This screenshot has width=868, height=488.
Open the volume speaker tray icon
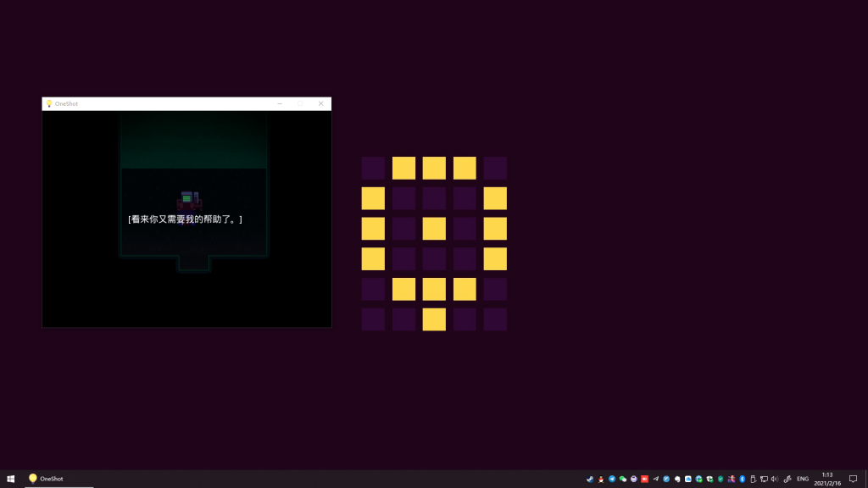pos(775,480)
